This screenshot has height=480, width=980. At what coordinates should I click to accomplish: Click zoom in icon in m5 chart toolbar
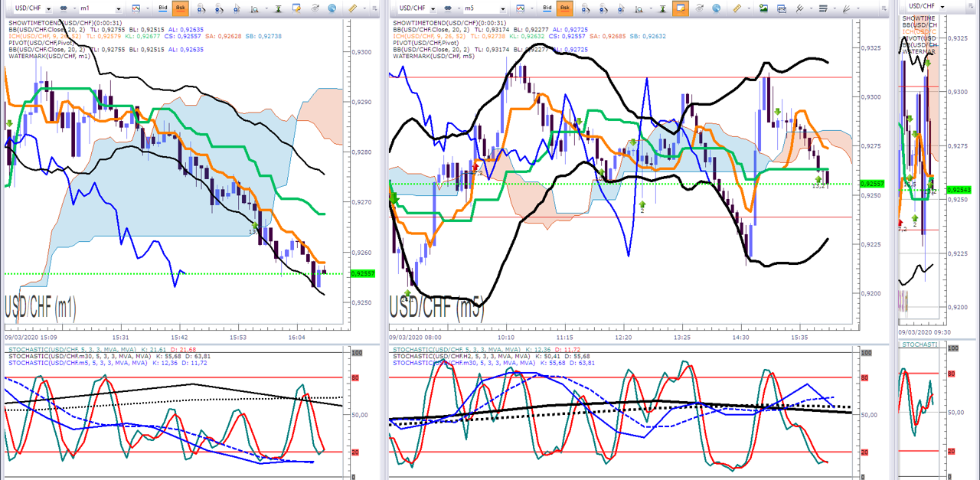point(586,8)
